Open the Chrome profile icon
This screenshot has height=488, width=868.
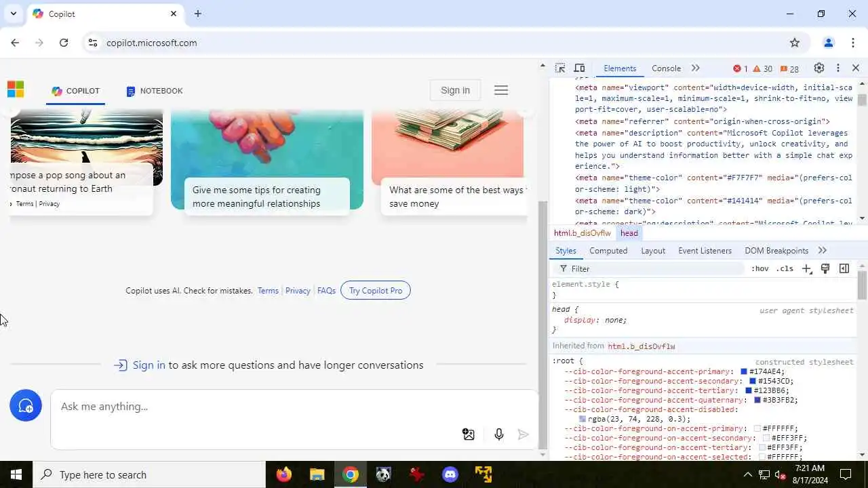click(828, 43)
